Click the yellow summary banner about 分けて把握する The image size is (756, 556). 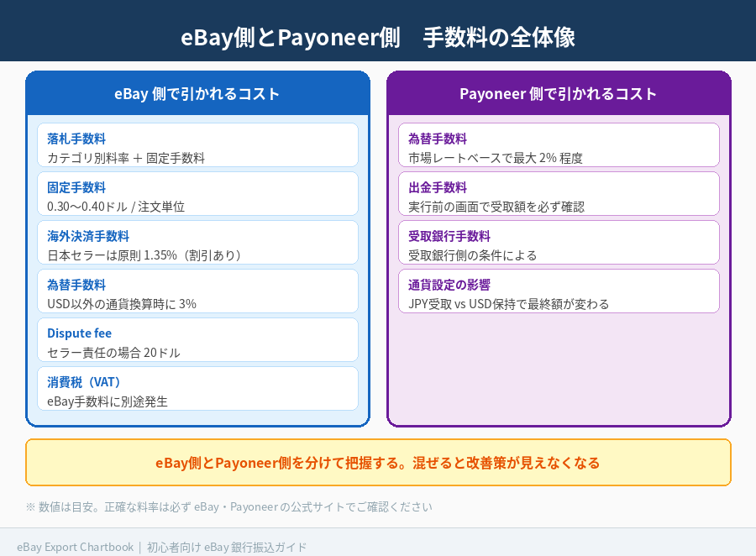(378, 463)
